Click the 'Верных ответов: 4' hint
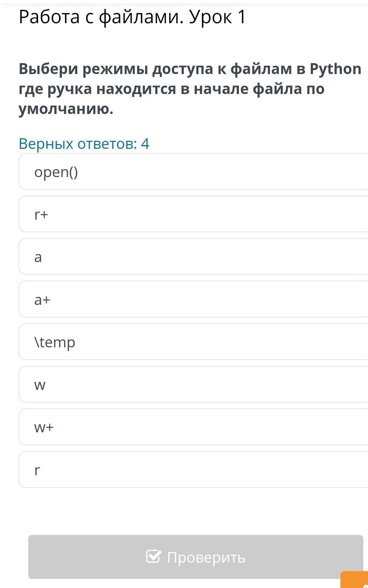This screenshot has width=368, height=588. (84, 144)
